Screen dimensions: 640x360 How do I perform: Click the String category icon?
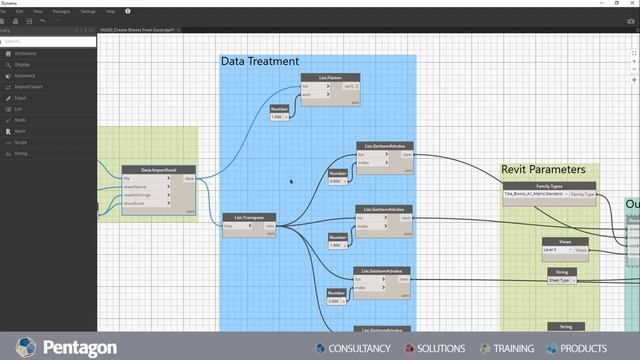tap(8, 154)
